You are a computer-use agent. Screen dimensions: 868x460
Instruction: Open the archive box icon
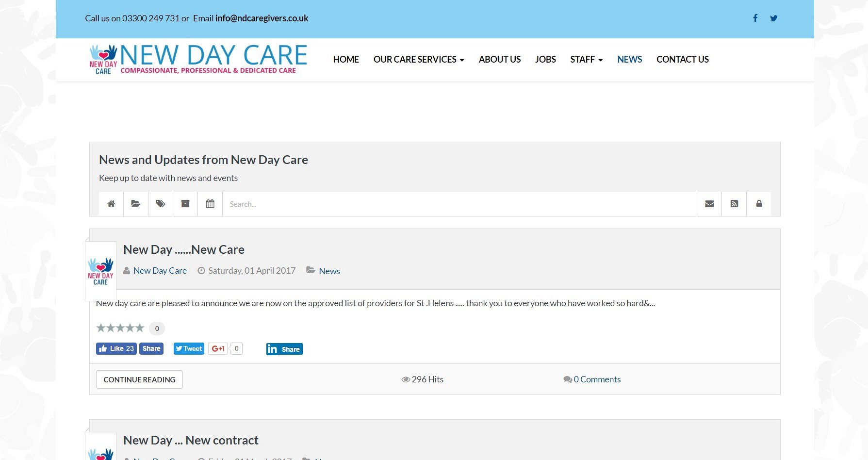coord(185,204)
